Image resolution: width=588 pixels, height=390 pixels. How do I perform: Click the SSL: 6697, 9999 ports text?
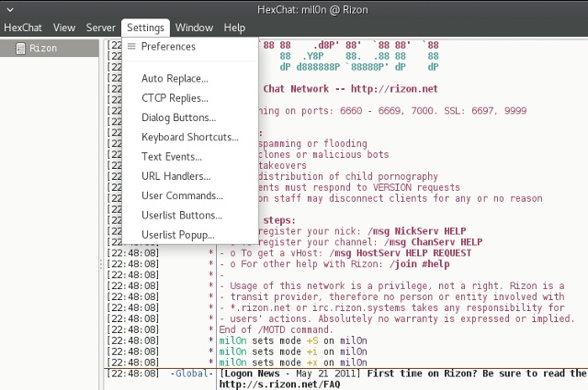(x=485, y=111)
